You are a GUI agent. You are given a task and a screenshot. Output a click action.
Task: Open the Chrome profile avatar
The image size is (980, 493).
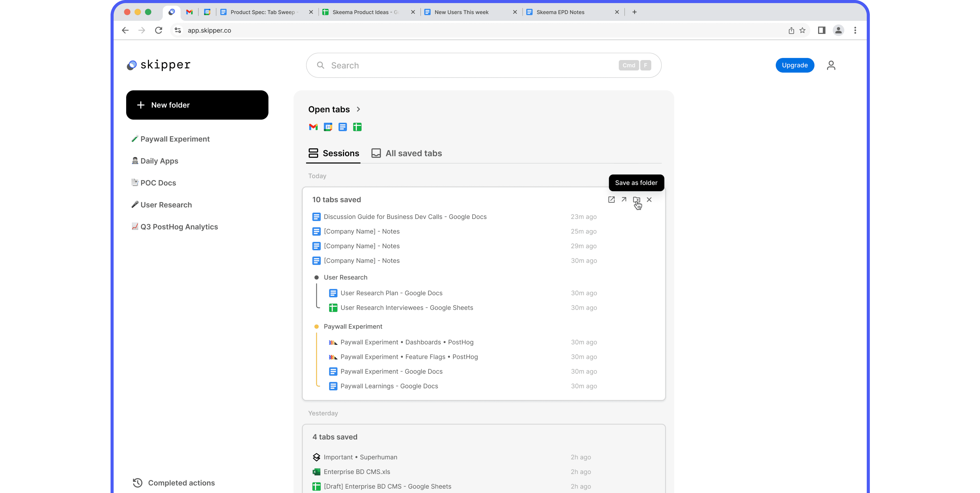838,31
